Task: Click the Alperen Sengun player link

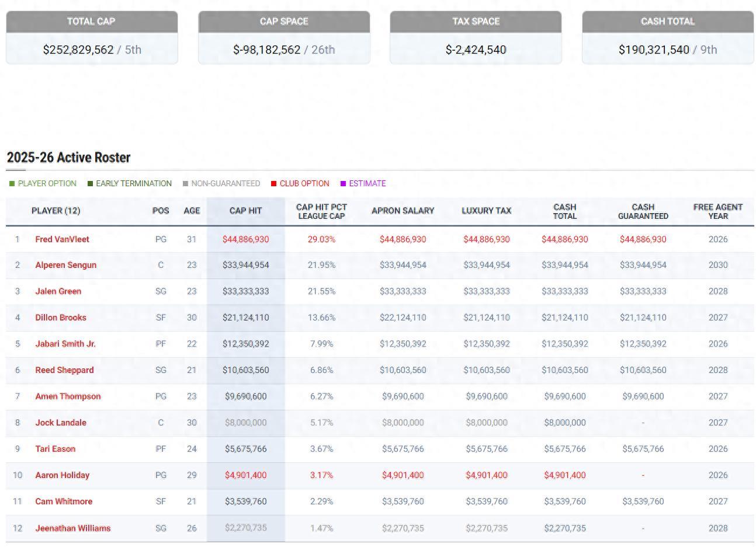Action: 65,265
